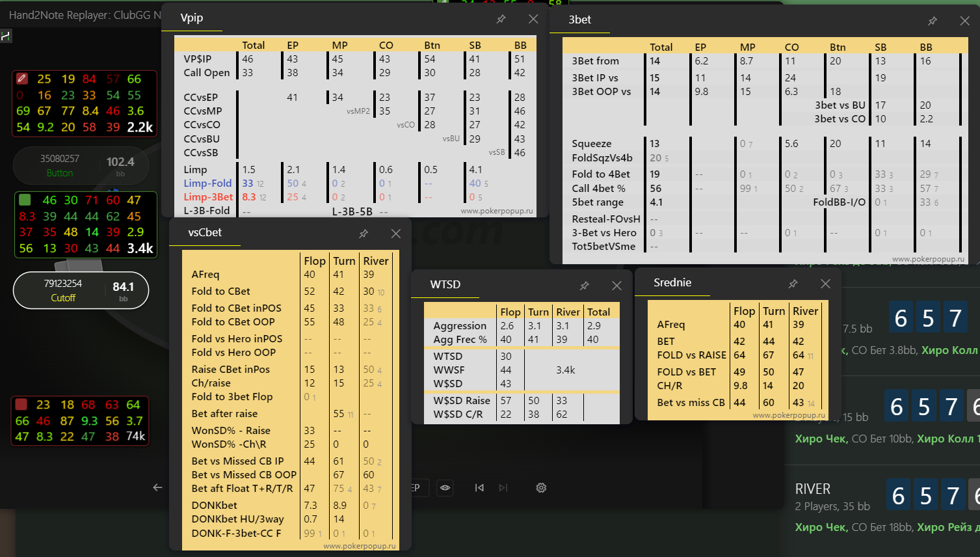Click the Call 4bet % row label
Screen dimensions: 980x557
(x=599, y=189)
